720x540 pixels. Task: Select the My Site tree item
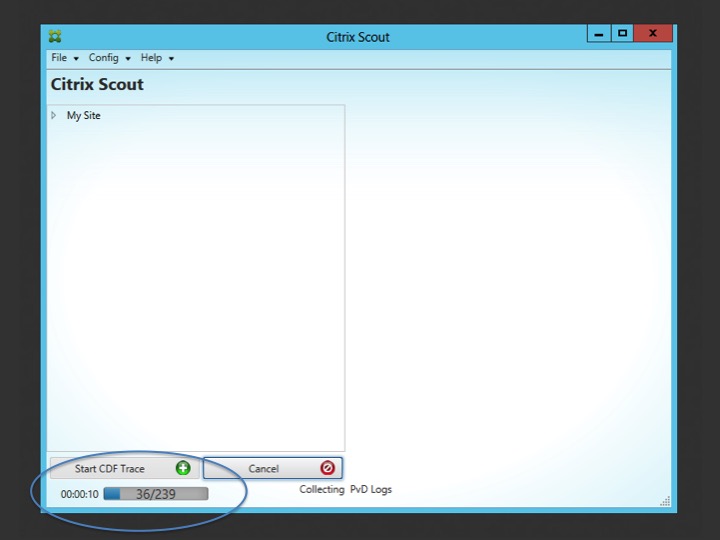click(x=84, y=115)
